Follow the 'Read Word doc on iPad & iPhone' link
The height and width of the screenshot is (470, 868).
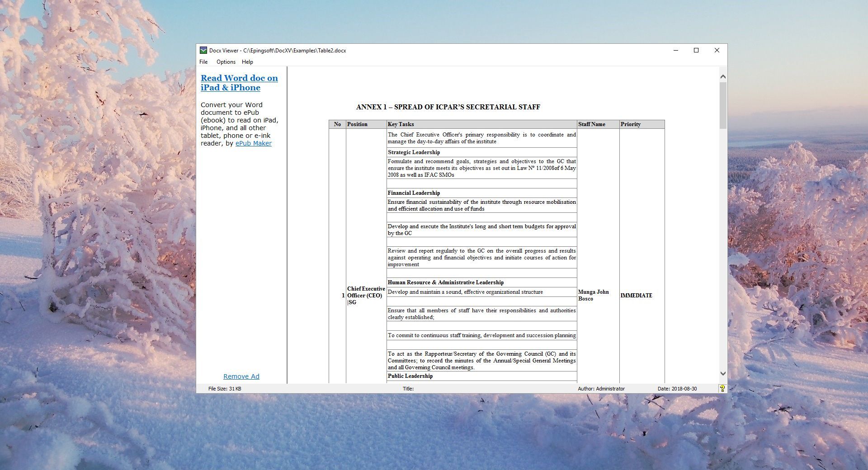(239, 83)
